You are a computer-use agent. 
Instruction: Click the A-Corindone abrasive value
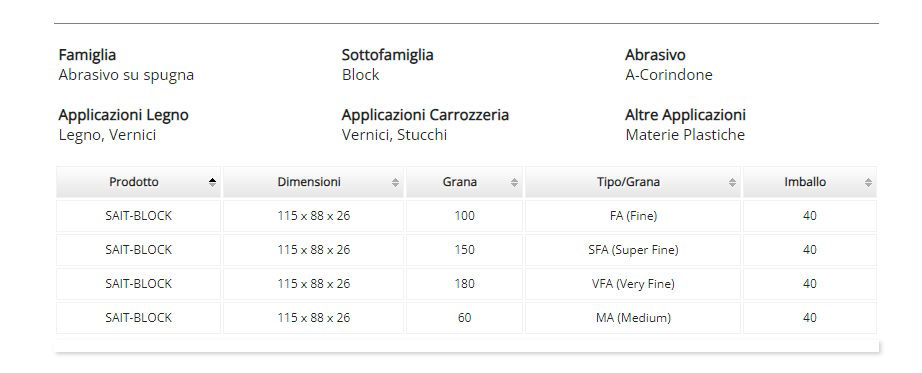coord(669,75)
